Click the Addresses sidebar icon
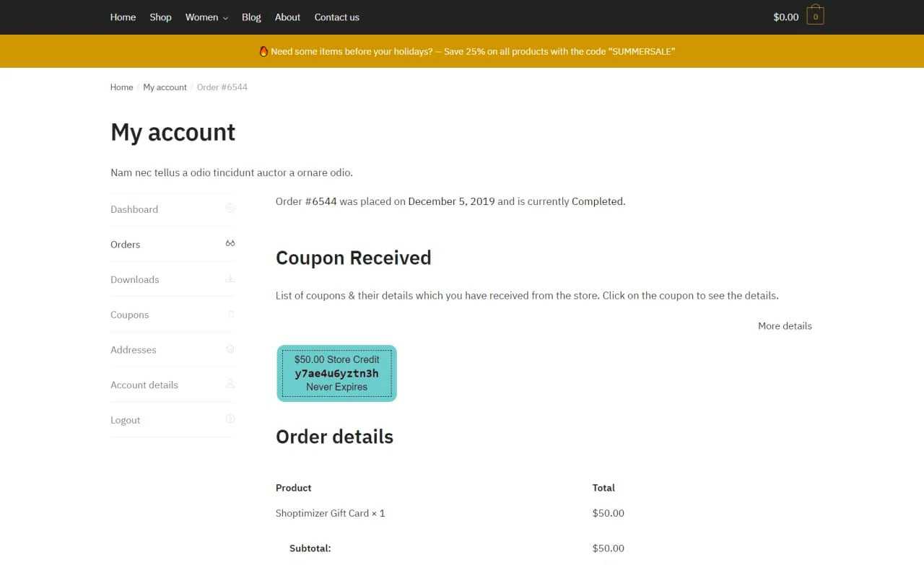This screenshot has width=924, height=565. pos(230,349)
